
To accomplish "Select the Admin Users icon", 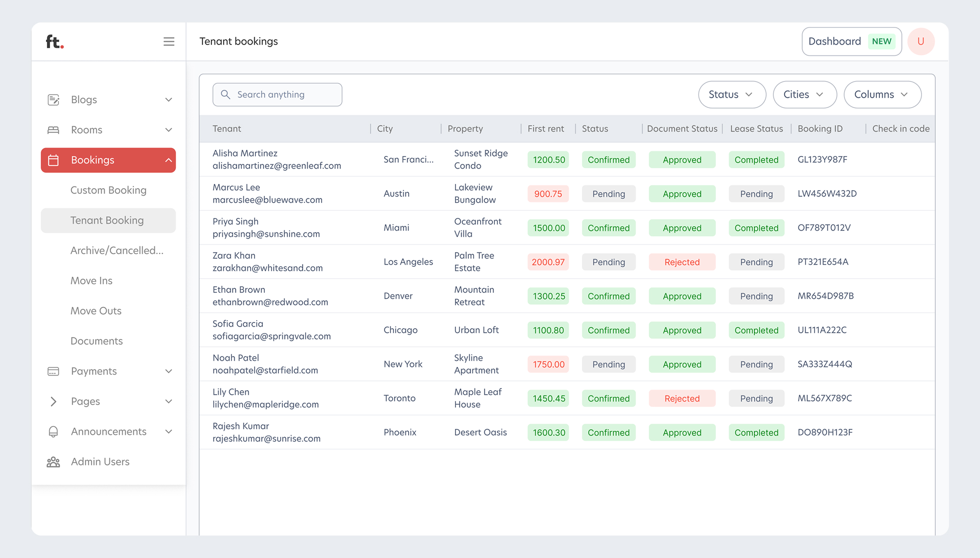I will 54,461.
